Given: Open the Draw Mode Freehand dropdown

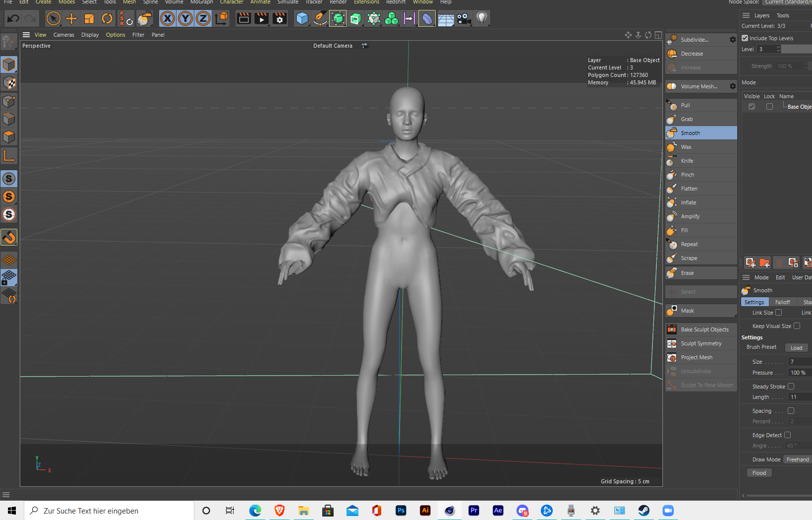Looking at the screenshot, I should [797, 459].
